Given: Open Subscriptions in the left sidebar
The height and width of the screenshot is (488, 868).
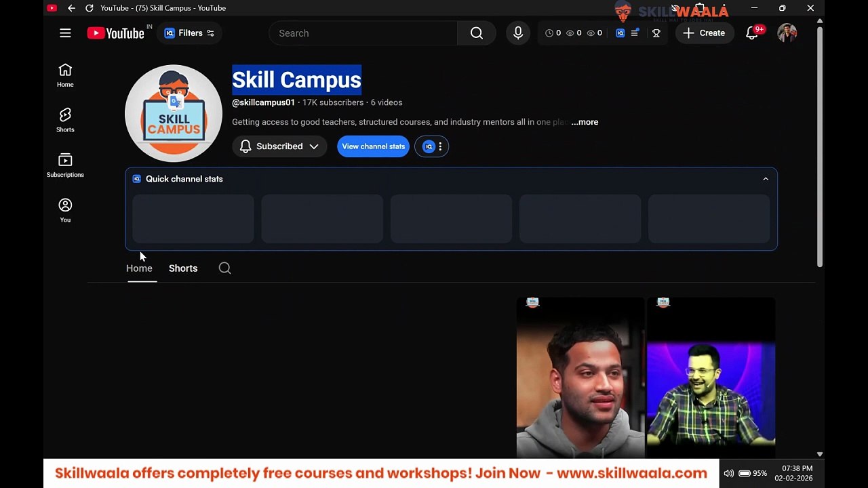Looking at the screenshot, I should pyautogui.click(x=65, y=165).
